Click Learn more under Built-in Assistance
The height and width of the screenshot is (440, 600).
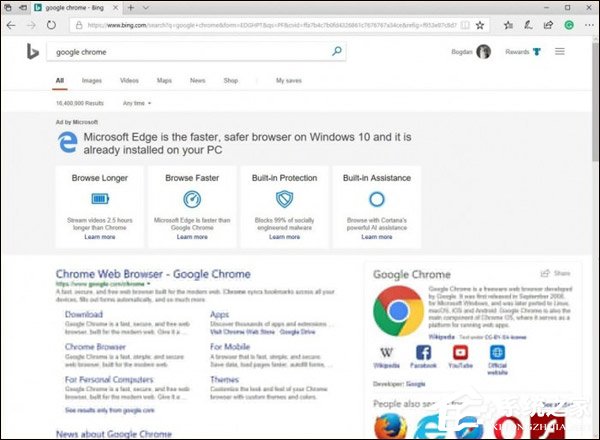tap(377, 237)
